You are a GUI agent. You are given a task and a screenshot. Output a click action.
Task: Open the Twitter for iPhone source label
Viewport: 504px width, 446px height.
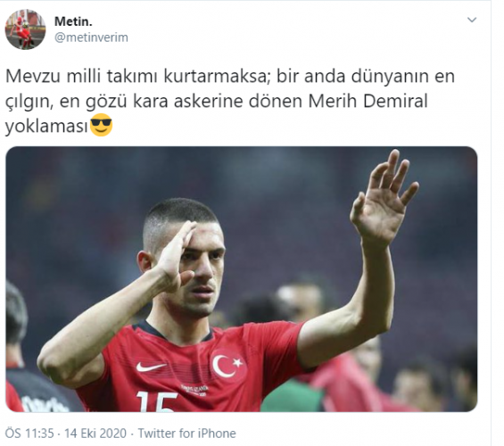186,434
